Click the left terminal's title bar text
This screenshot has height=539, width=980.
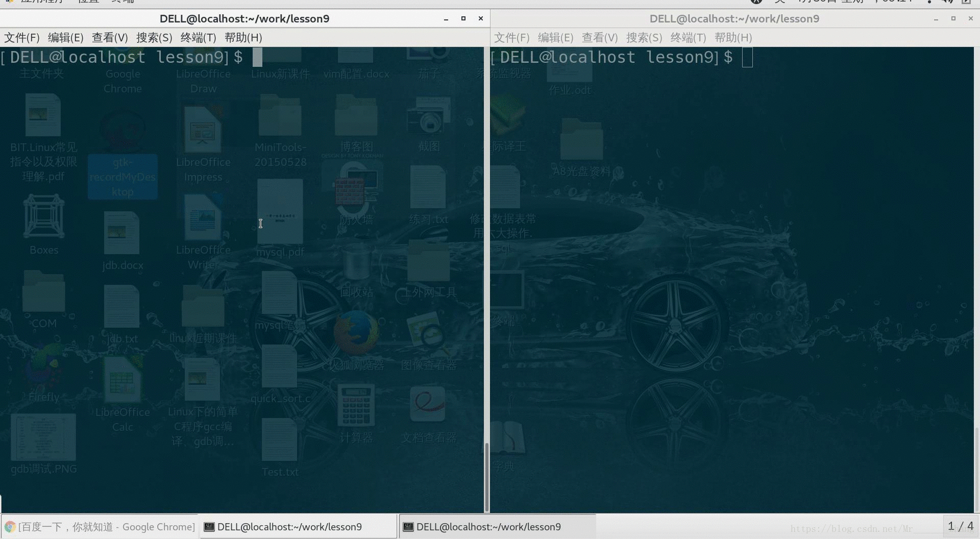pyautogui.click(x=244, y=19)
